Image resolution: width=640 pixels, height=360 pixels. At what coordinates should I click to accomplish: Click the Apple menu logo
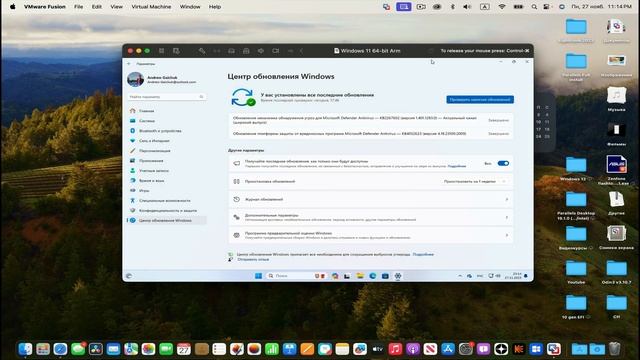click(13, 7)
